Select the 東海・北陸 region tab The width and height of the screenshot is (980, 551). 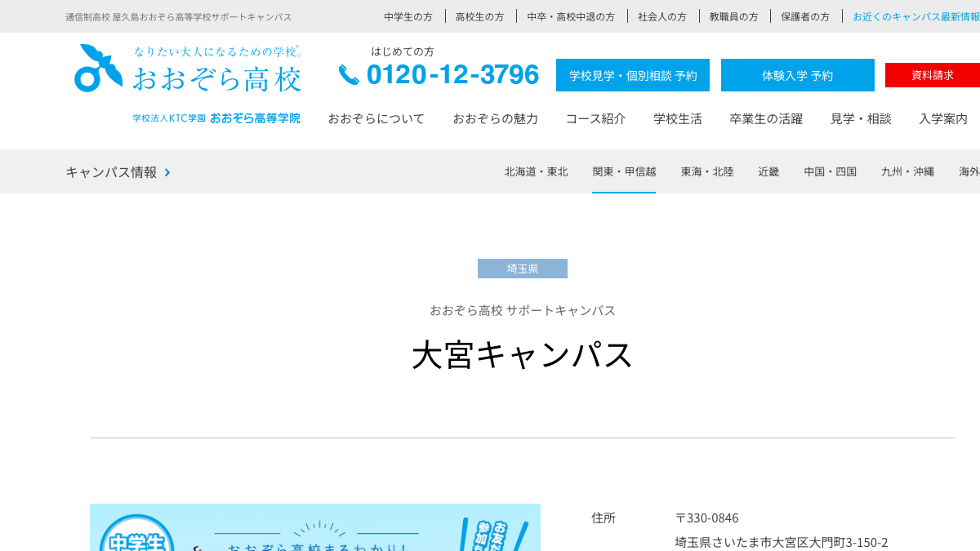point(707,171)
